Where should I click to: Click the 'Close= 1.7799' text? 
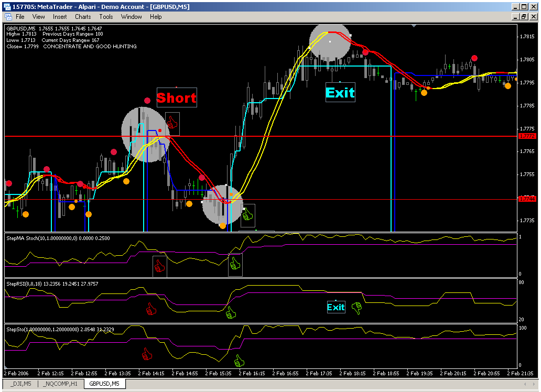tap(23, 46)
